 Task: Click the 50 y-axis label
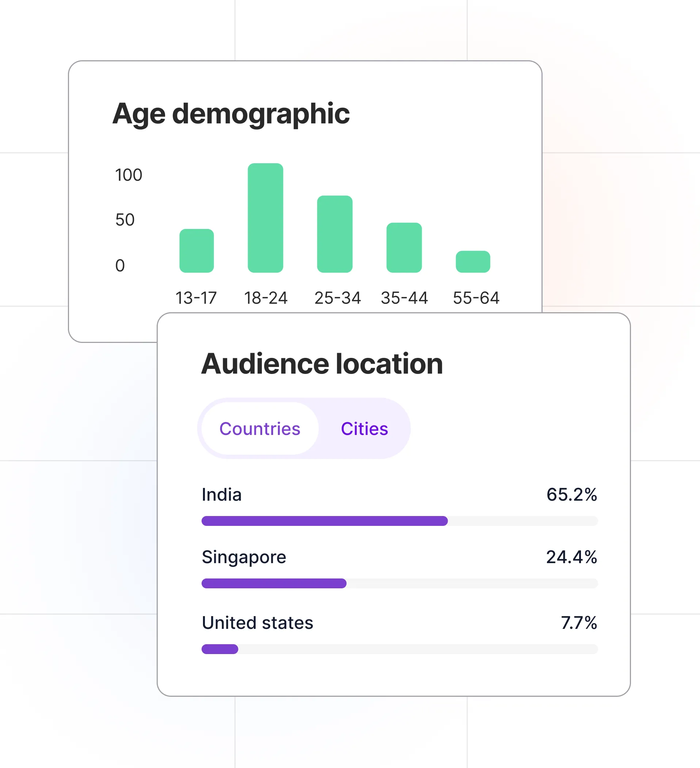pyautogui.click(x=125, y=220)
